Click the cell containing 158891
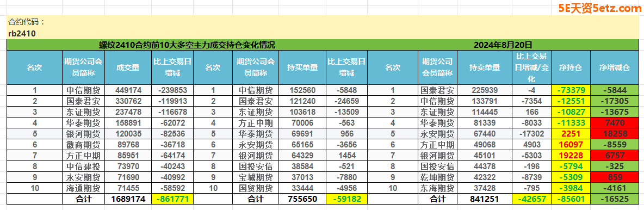644x210 pixels. [128, 122]
